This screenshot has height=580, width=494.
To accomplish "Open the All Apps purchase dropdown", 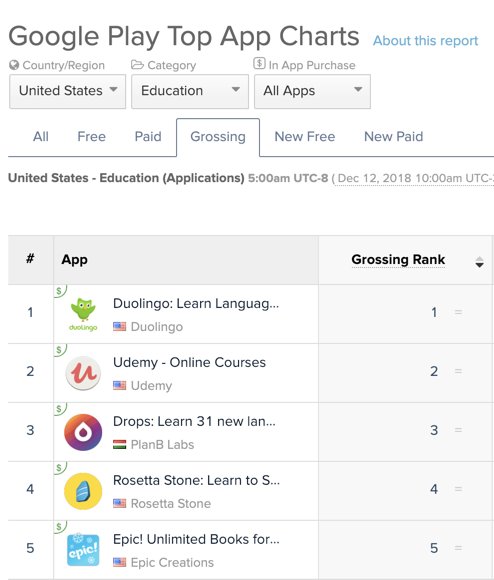I will tap(312, 91).
